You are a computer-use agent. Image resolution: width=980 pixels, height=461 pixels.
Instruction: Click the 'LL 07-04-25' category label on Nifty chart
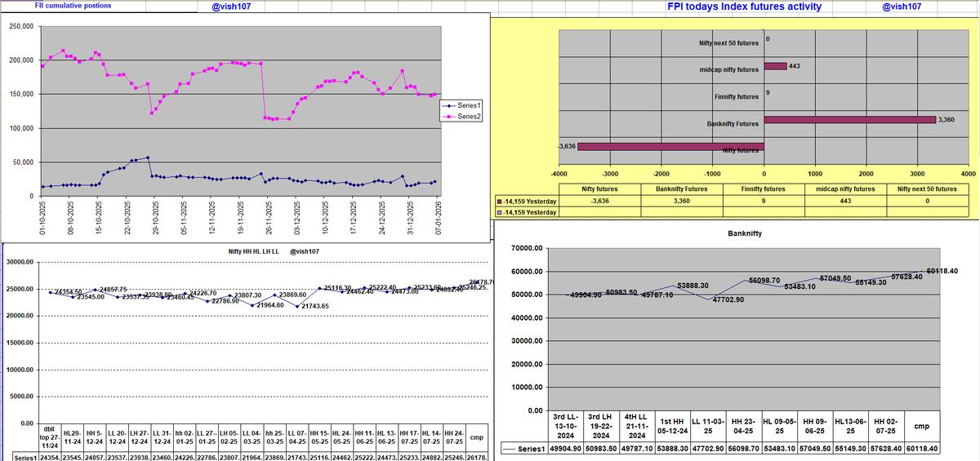coord(296,436)
